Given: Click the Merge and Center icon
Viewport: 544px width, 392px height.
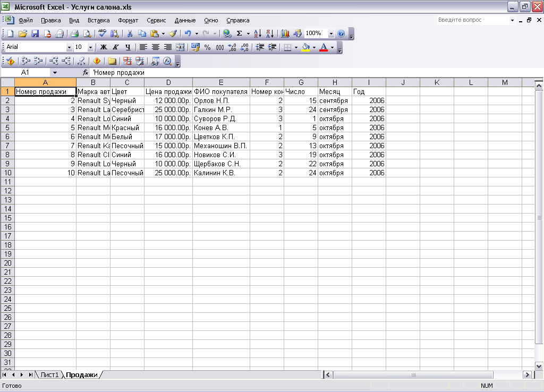Looking at the screenshot, I should point(180,47).
